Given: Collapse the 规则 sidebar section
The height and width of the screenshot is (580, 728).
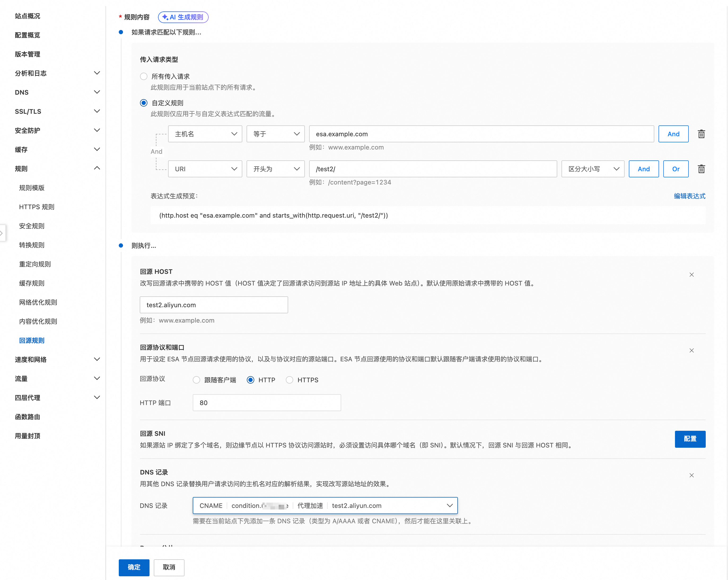Looking at the screenshot, I should click(x=97, y=168).
